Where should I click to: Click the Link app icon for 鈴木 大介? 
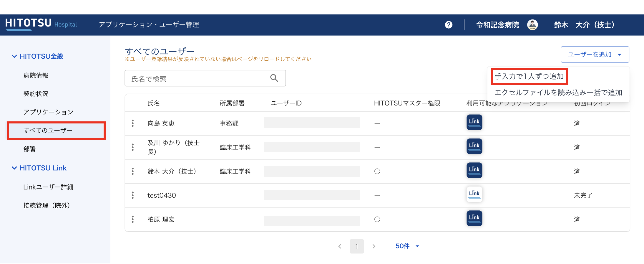pyautogui.click(x=474, y=170)
